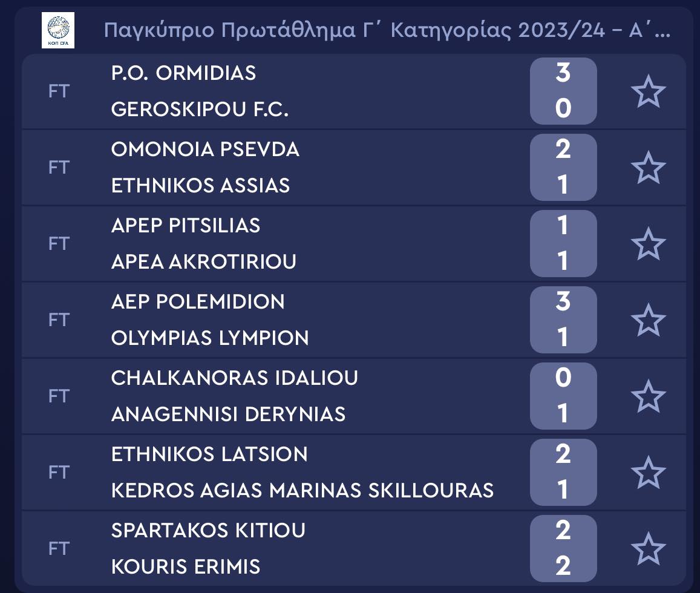Viewport: 700px width, 593px height.
Task: Select GEROSKIPOU F.C. team name
Action: [x=200, y=110]
